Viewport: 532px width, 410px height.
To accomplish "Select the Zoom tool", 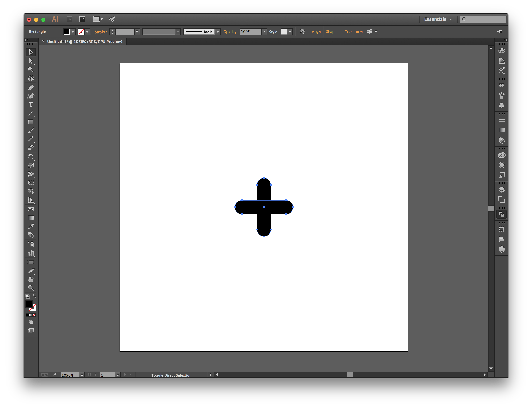I will pos(31,288).
